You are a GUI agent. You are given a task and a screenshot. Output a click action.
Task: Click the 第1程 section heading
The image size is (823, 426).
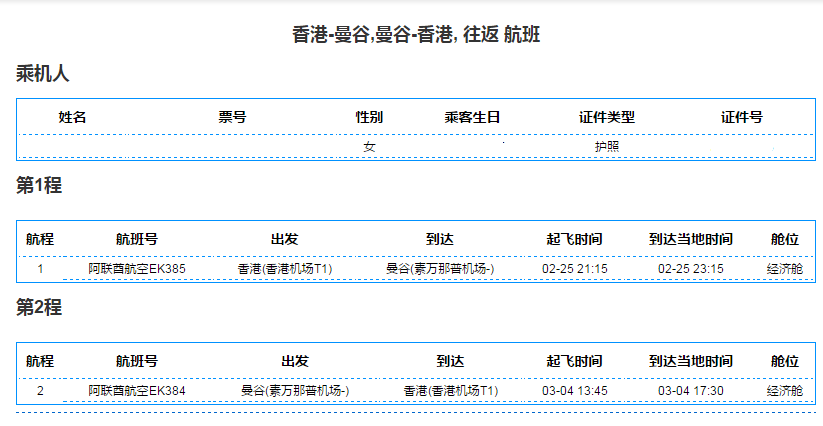click(39, 185)
